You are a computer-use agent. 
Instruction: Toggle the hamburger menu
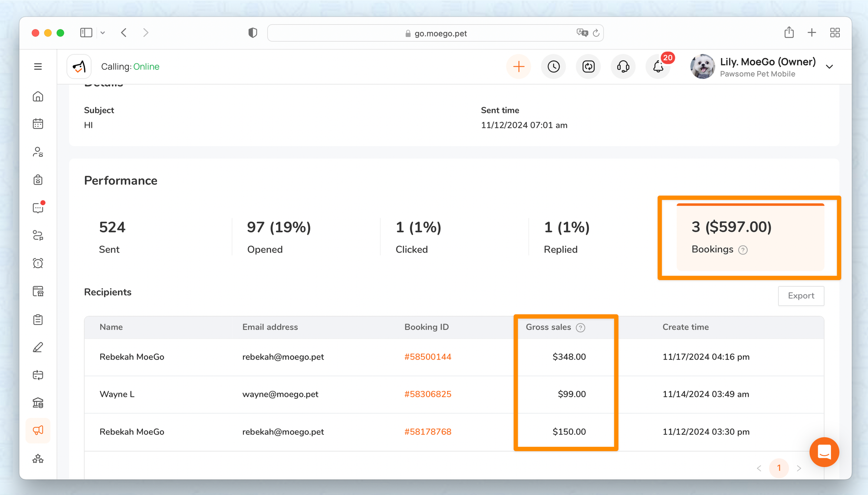(x=38, y=67)
